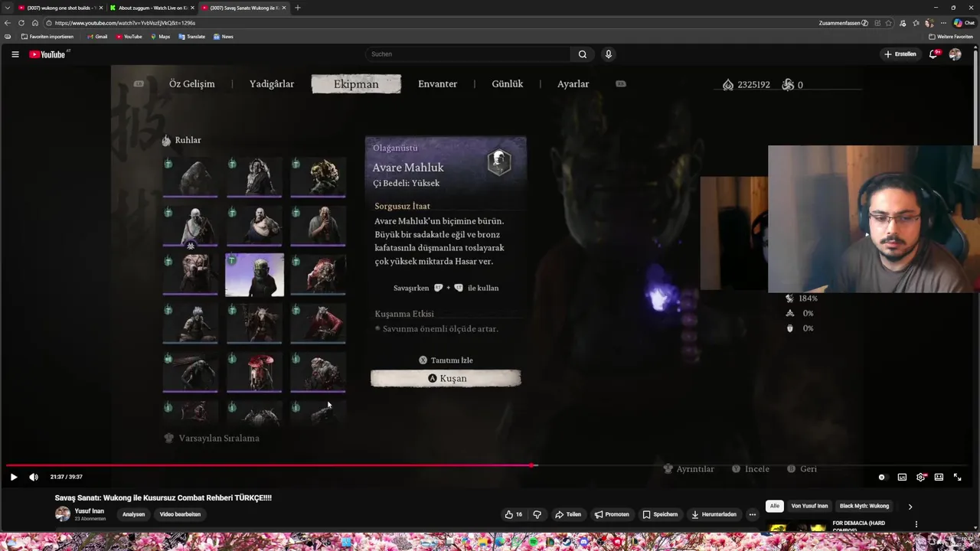Viewport: 980px width, 551px height.
Task: Dislike the video
Action: pyautogui.click(x=537, y=514)
